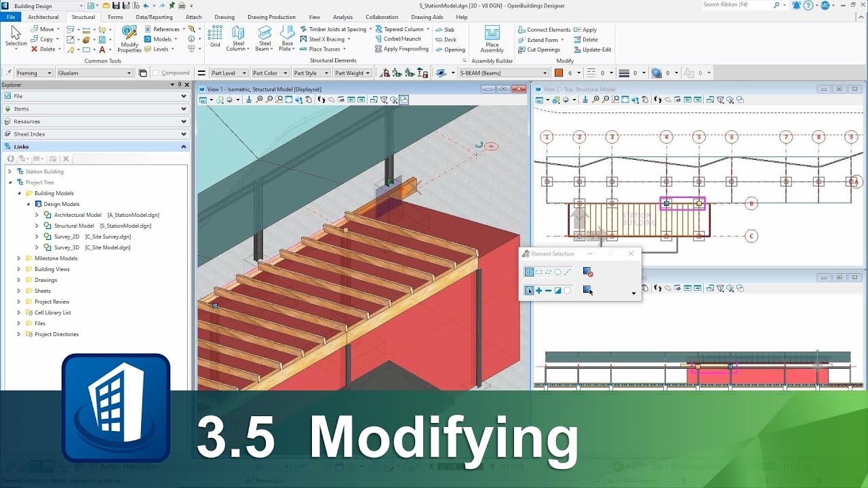Open the Extend Form dropdown
The height and width of the screenshot is (488, 868).
pos(545,39)
